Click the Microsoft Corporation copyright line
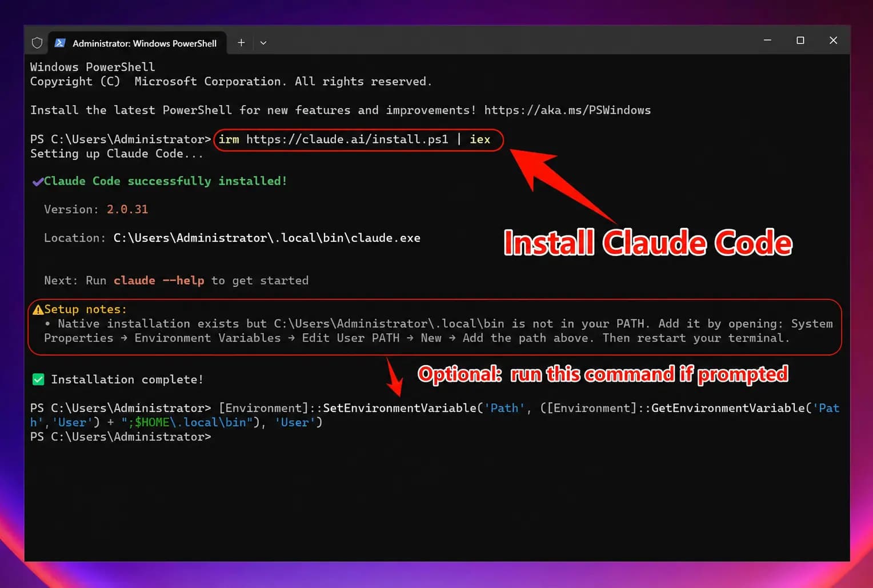Viewport: 873px width, 588px height. (x=231, y=82)
